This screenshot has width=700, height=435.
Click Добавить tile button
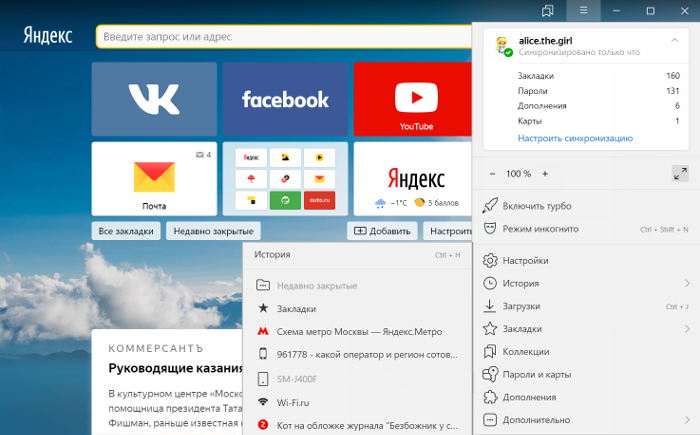pos(382,231)
